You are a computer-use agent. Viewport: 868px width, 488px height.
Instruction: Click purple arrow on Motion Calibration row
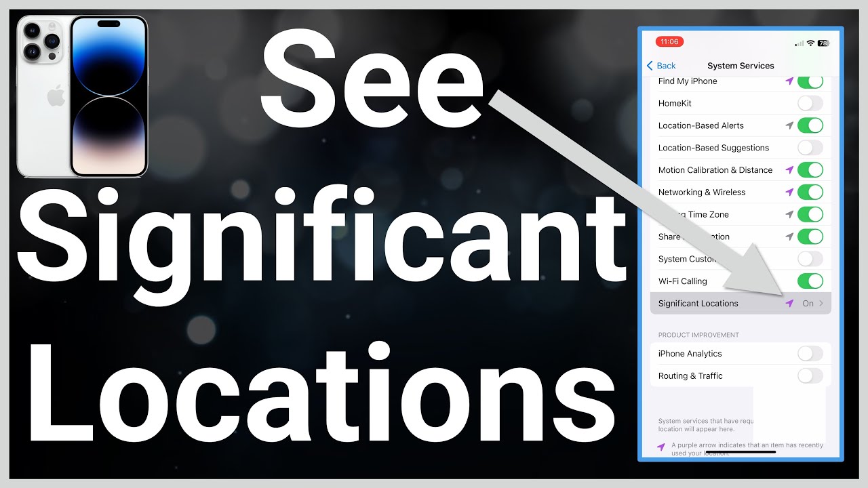point(789,170)
